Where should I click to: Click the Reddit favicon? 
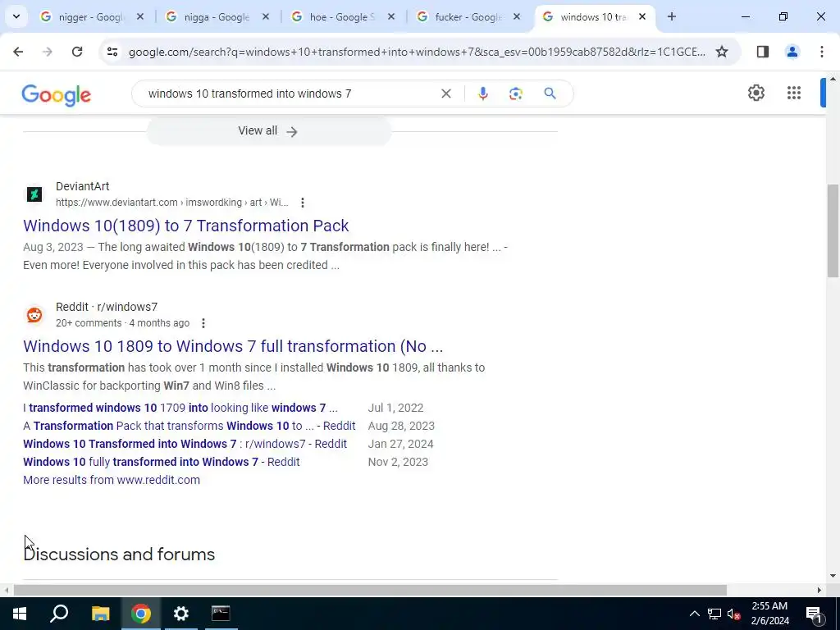click(34, 314)
